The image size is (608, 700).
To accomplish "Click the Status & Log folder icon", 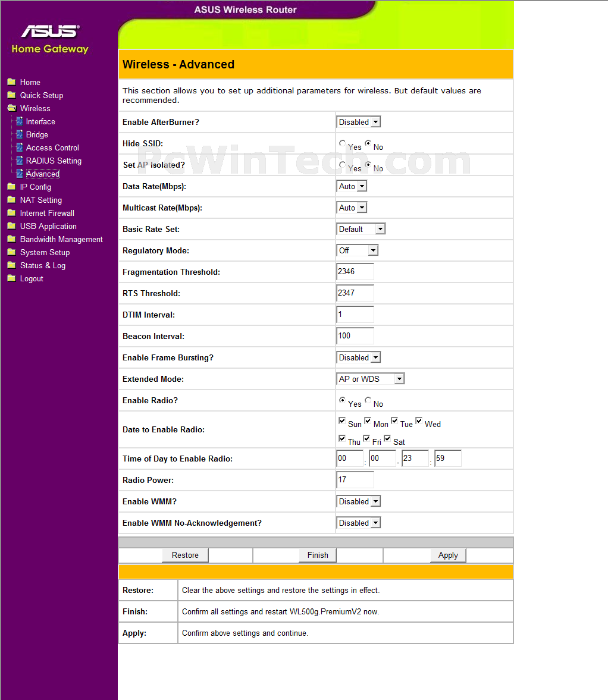I will coord(12,265).
